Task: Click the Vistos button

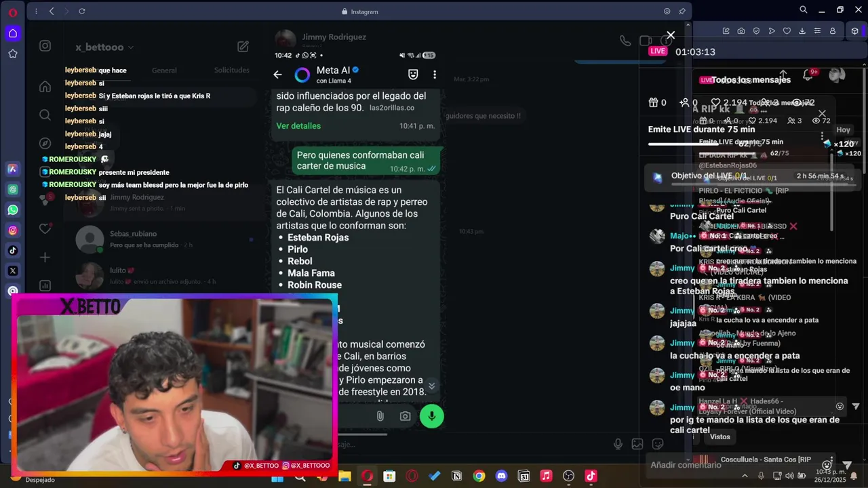Action: [720, 437]
